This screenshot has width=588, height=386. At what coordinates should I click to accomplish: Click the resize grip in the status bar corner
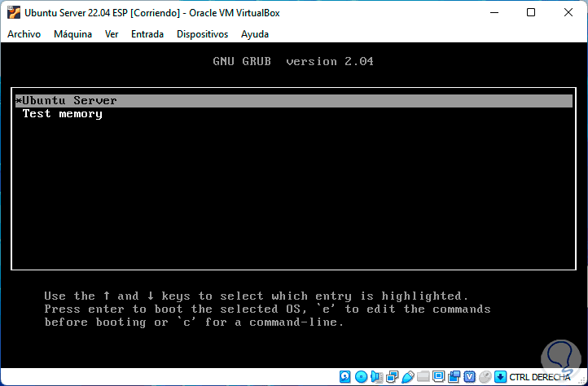tap(581, 379)
